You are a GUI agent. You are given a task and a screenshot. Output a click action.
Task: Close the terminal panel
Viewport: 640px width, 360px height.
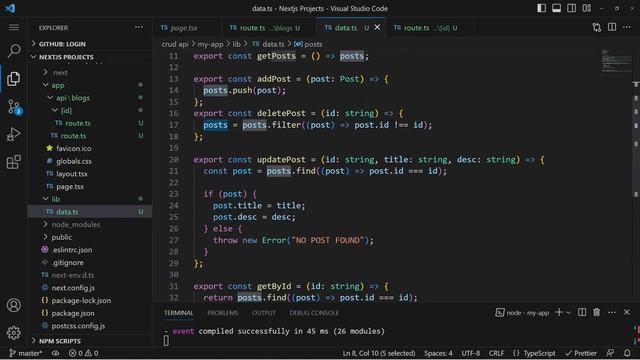click(627, 312)
